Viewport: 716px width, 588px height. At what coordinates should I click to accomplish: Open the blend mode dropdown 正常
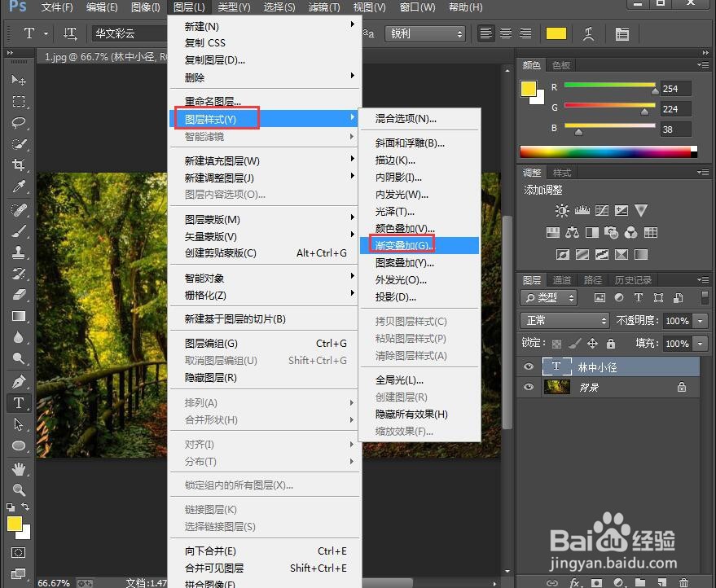tap(564, 321)
